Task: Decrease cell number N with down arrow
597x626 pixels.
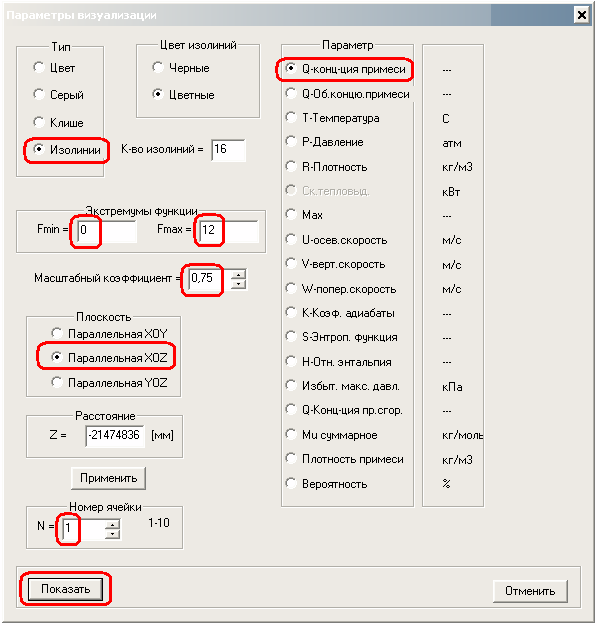Action: [113, 534]
